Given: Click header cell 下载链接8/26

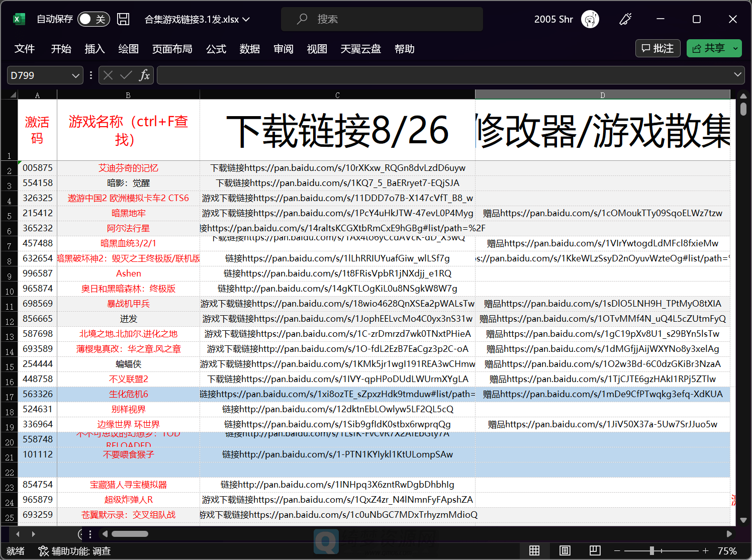Looking at the screenshot, I should 337,130.
